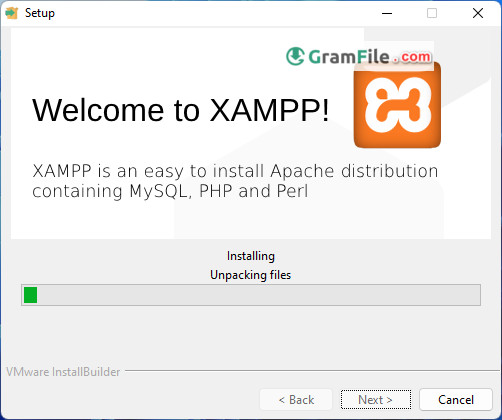Click the "Installing" status label
The width and height of the screenshot is (502, 420).
click(251, 256)
